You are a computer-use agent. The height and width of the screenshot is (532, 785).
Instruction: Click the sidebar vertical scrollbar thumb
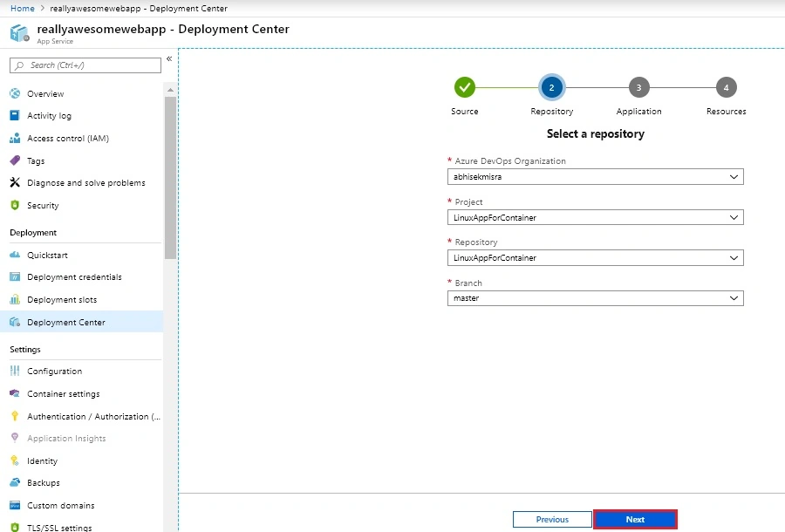pyautogui.click(x=170, y=178)
